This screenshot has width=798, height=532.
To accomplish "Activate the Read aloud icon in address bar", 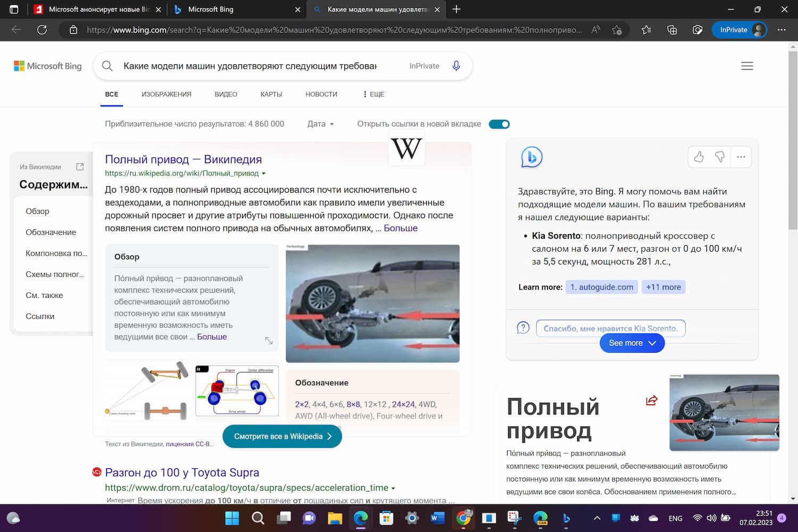I will 596,30.
